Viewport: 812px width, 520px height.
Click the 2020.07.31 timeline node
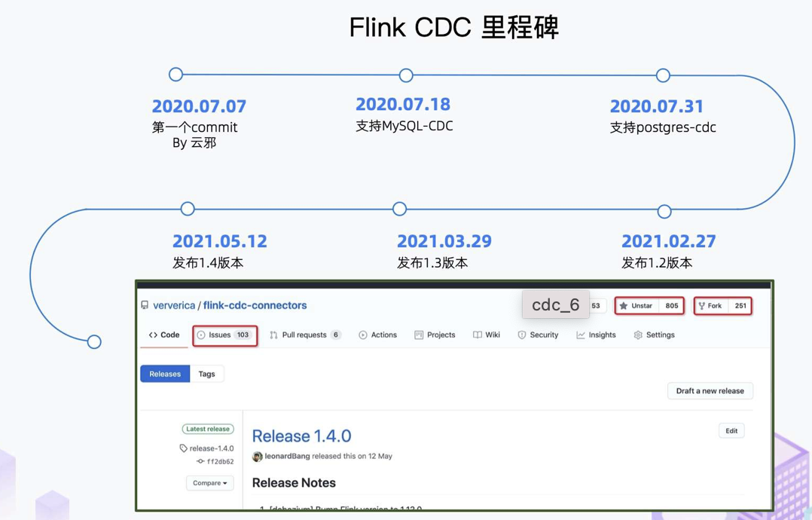point(663,75)
